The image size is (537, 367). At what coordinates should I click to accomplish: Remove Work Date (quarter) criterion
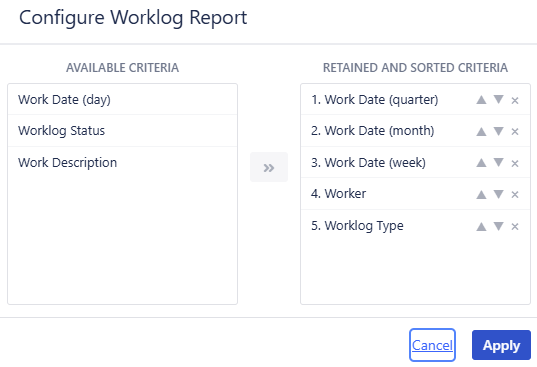click(x=515, y=100)
